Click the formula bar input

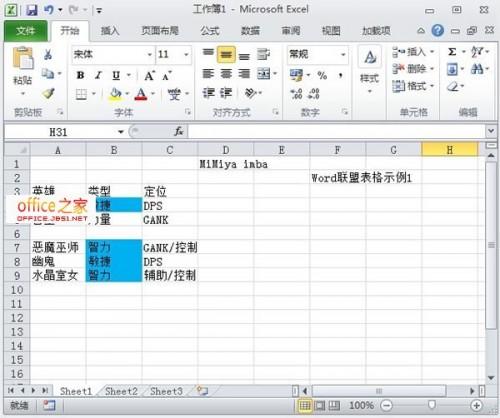pos(337,132)
